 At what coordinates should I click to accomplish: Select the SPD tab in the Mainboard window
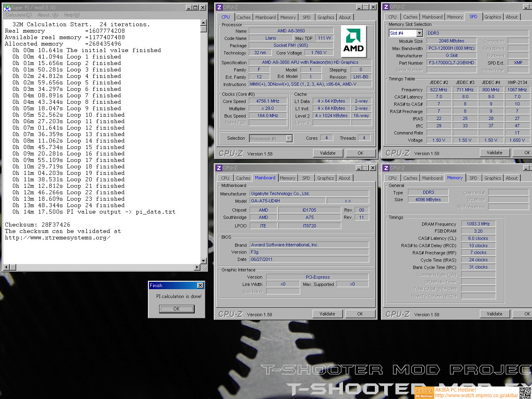point(306,178)
